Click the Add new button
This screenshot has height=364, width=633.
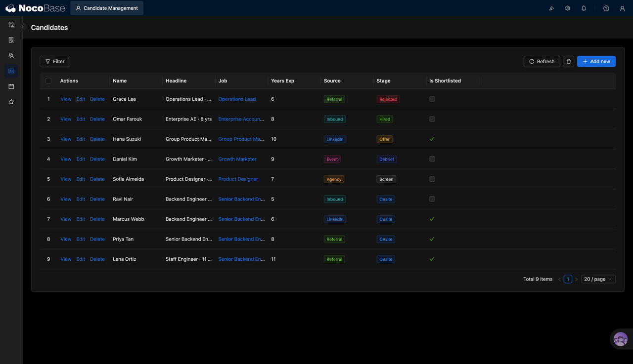596,61
